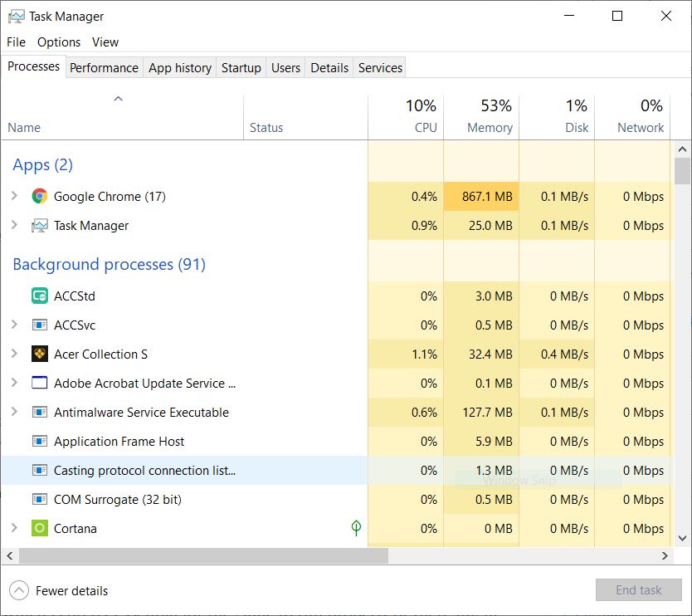Expand the Acer Collection S process
The image size is (692, 616).
click(x=14, y=354)
